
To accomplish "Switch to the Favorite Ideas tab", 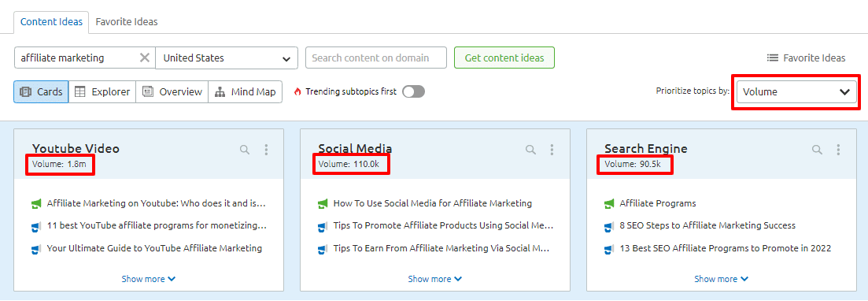I will coord(126,21).
